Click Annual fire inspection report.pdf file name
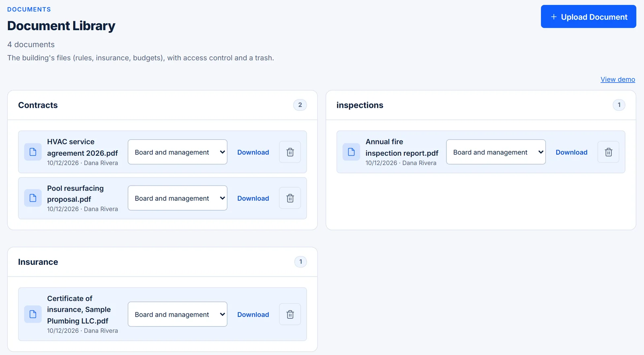 pyautogui.click(x=402, y=147)
